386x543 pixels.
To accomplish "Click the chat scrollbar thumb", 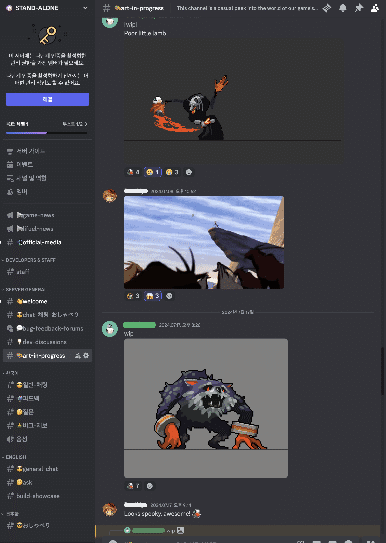I will pyautogui.click(x=382, y=371).
